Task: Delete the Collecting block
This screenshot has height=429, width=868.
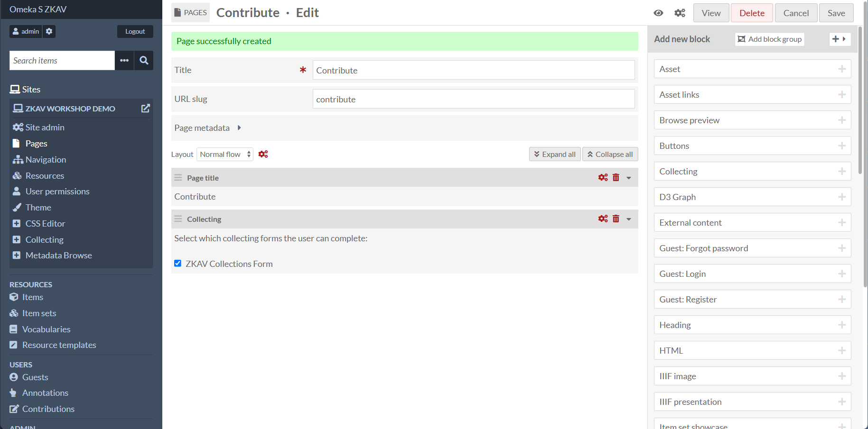Action: click(x=616, y=219)
